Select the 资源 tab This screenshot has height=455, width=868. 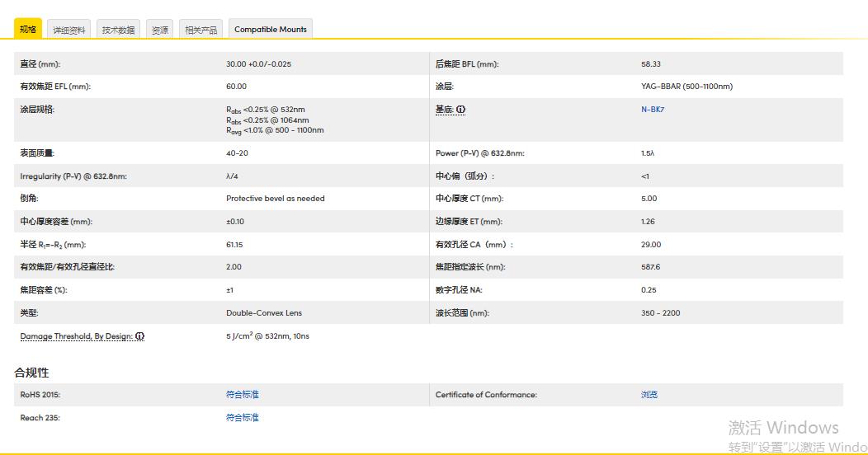(160, 30)
